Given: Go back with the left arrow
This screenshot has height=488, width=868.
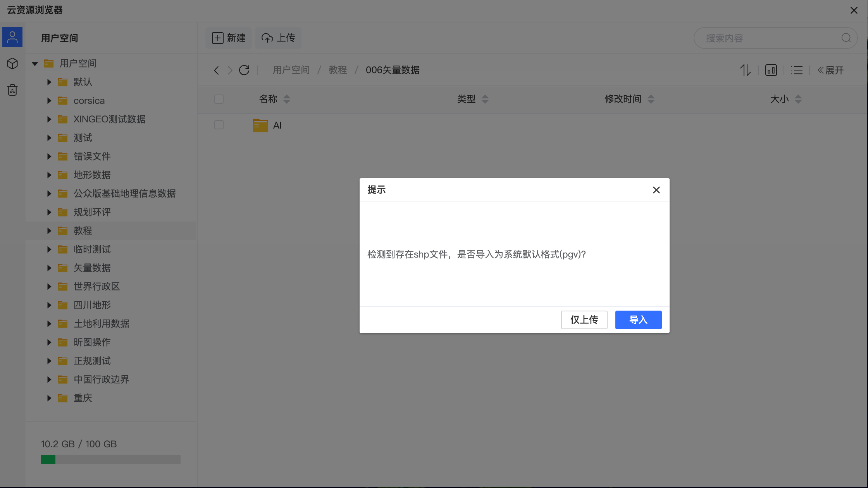Looking at the screenshot, I should [x=216, y=70].
